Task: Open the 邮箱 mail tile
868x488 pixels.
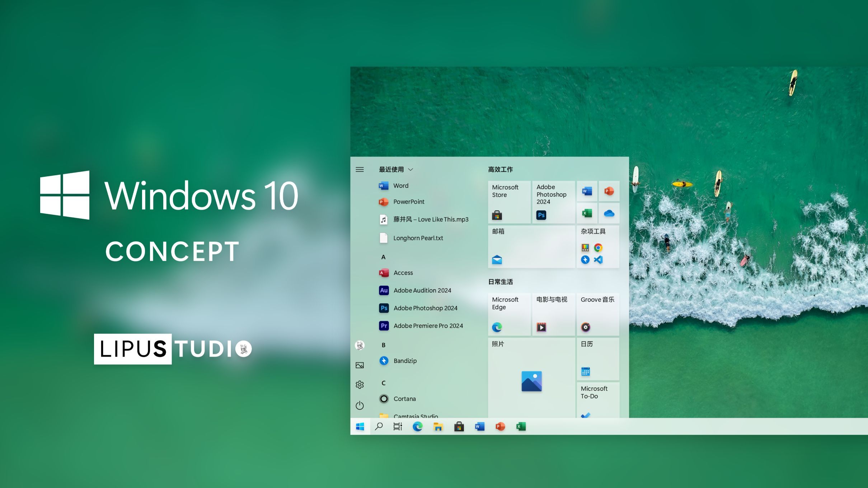Action: pos(531,247)
